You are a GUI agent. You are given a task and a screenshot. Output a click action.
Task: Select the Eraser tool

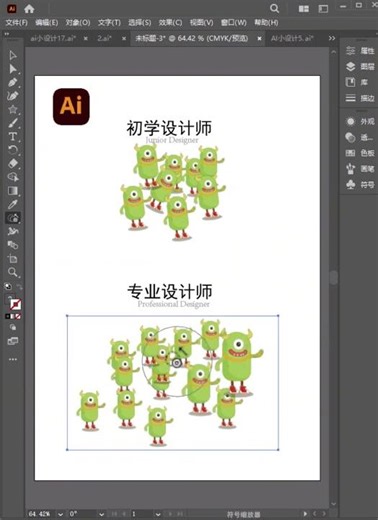click(x=13, y=163)
